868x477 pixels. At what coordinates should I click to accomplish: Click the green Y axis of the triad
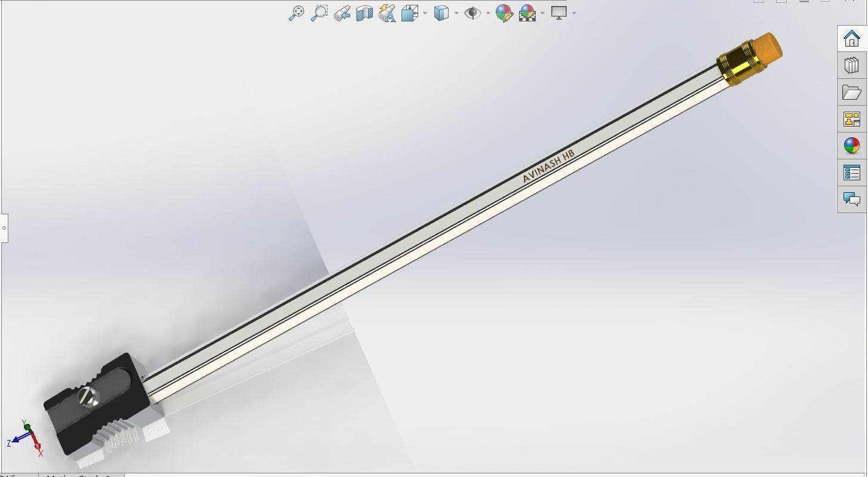[x=27, y=427]
